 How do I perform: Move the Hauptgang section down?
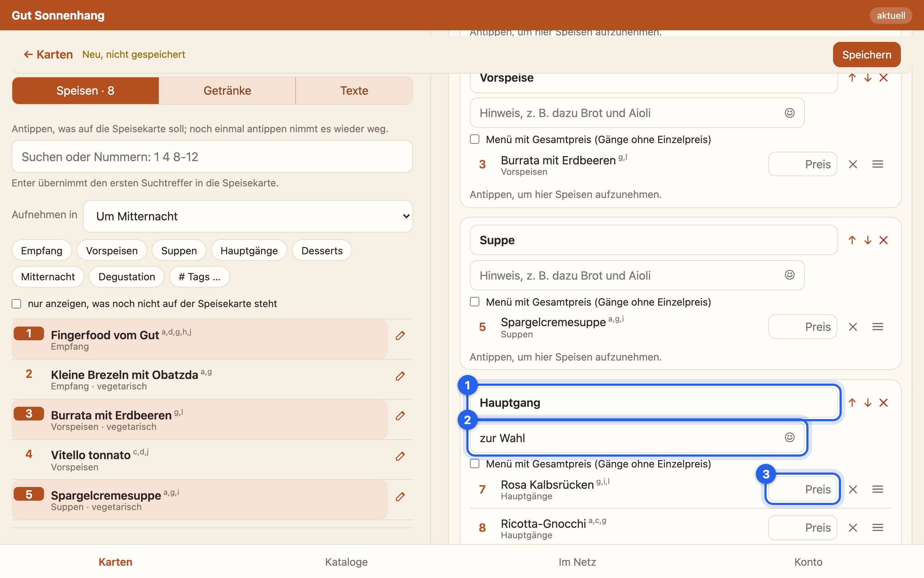[867, 402]
